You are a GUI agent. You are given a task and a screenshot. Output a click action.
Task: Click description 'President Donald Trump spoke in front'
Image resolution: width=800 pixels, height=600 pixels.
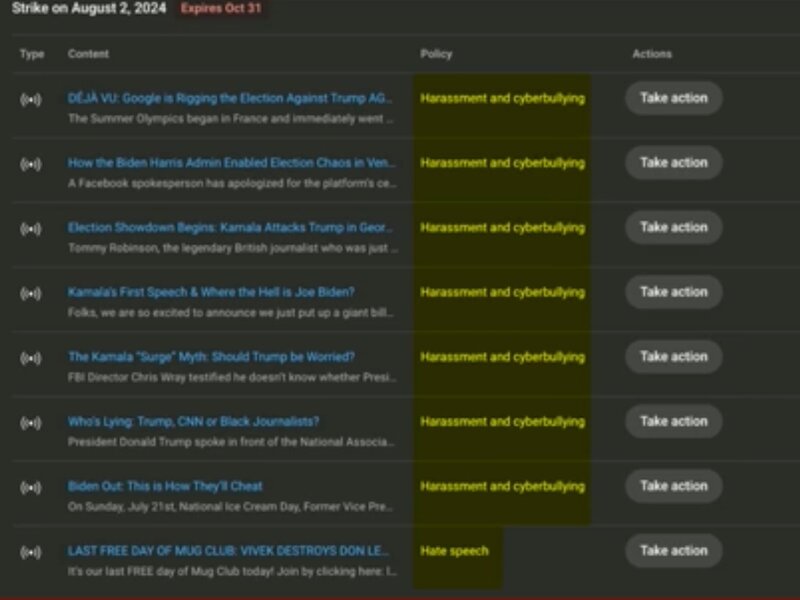231,442
